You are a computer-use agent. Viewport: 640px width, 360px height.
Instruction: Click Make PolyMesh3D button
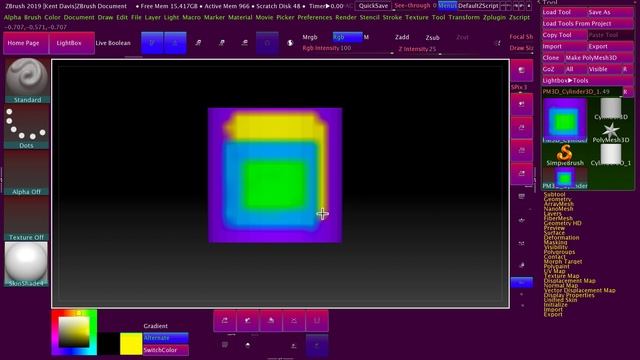[x=599, y=58]
